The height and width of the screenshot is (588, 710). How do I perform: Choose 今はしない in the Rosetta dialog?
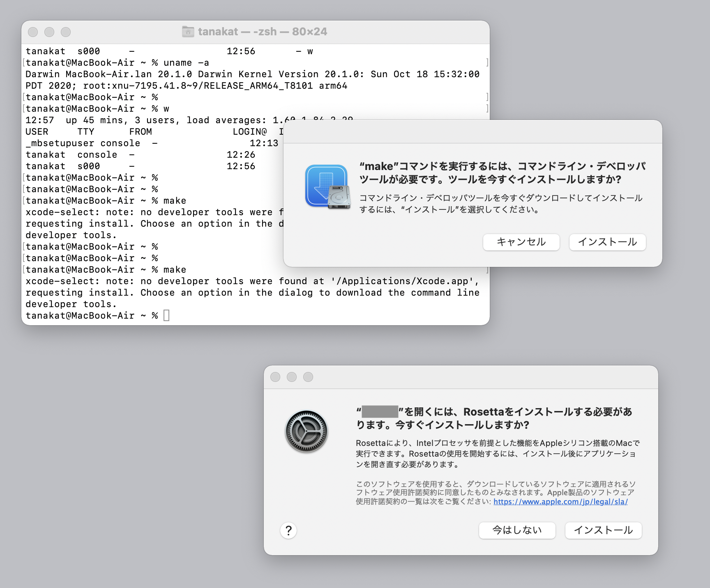(517, 531)
